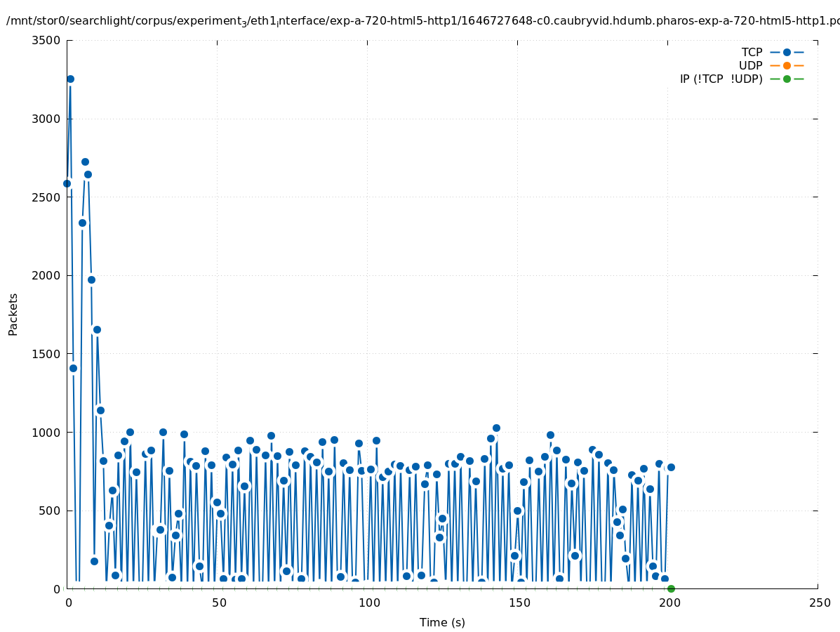Click the highest TCP data point near 3250
Image resolution: width=840 pixels, height=632 pixels.
tap(70, 79)
